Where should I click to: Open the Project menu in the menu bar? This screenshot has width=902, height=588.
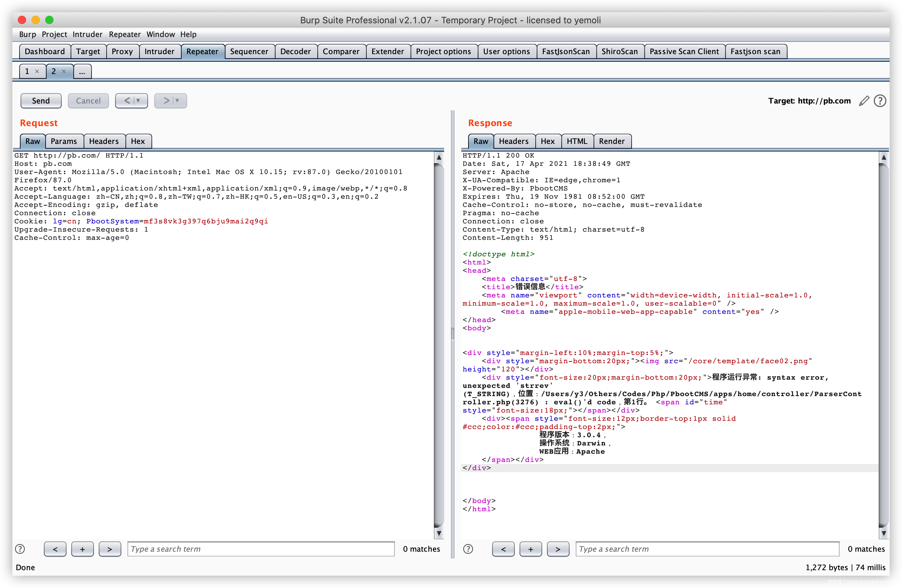[54, 35]
